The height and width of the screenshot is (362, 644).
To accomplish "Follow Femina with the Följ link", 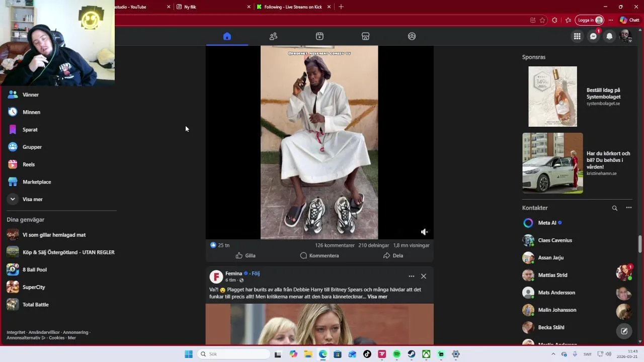I will pyautogui.click(x=256, y=274).
